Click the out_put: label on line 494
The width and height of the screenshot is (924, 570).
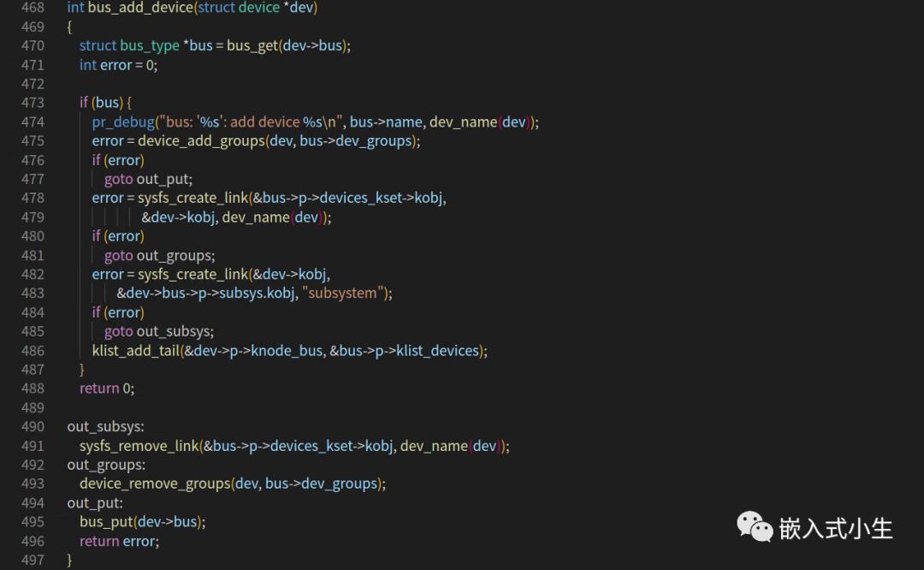[95, 503]
